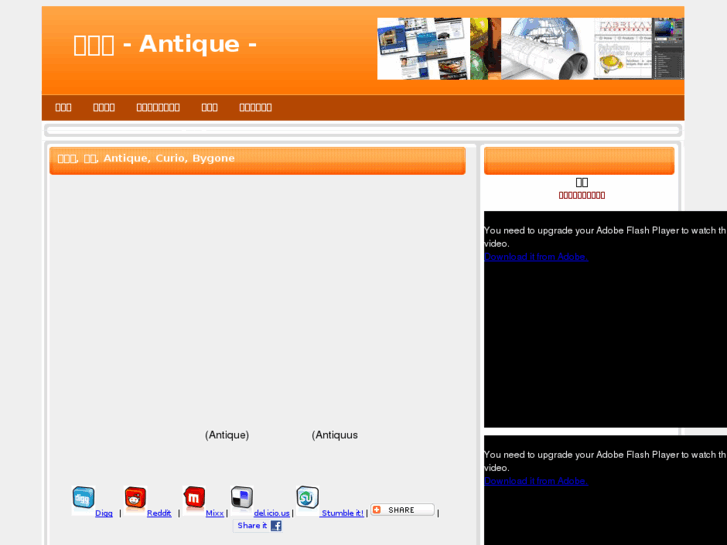Click the '(Antiquus' text in the article
Screen dimensions: 727x545
[x=335, y=435]
